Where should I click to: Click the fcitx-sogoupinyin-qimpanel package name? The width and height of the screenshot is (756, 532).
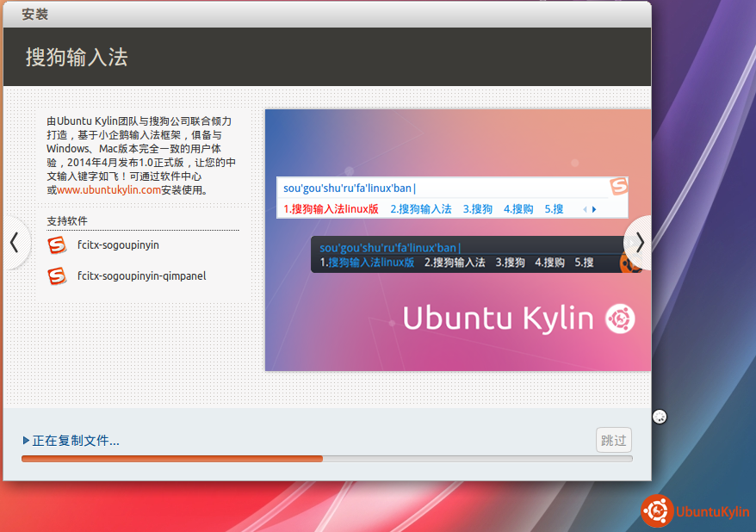click(x=141, y=276)
